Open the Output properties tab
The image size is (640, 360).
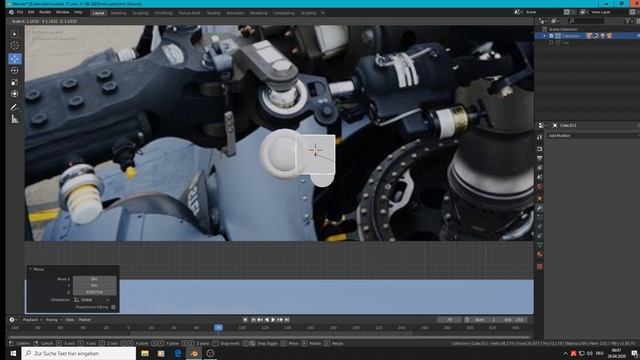(x=540, y=158)
